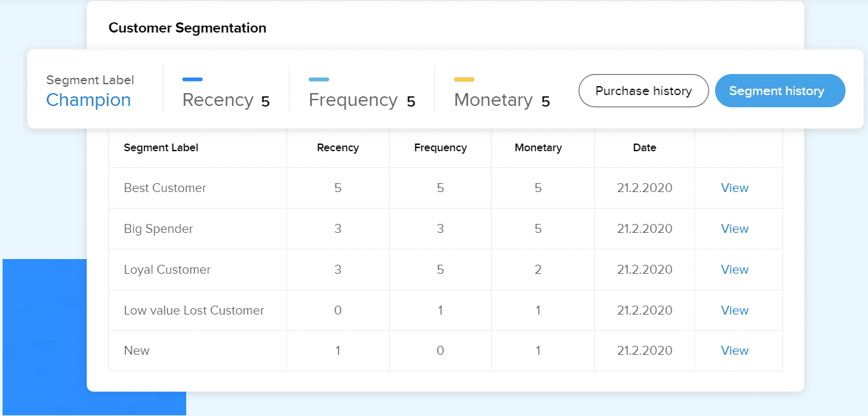Click the Loyal Customer row label
Image resolution: width=868 pixels, height=416 pixels.
pos(167,269)
